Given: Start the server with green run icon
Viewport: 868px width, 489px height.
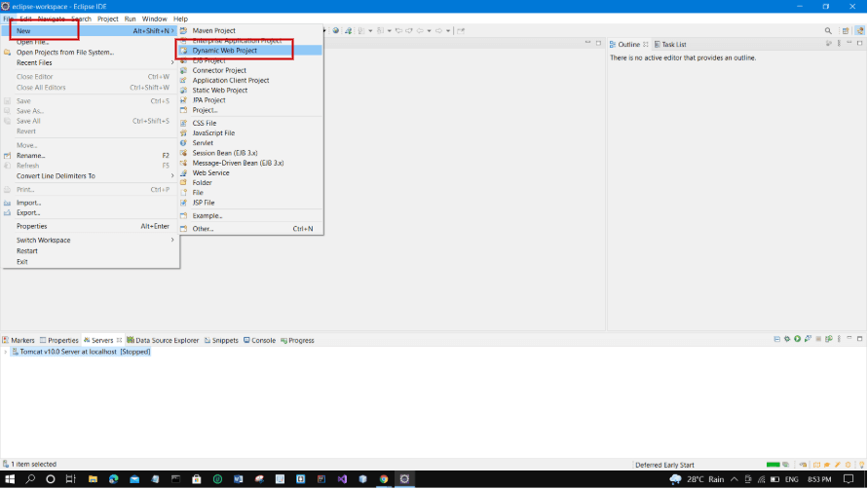Looking at the screenshot, I should pyautogui.click(x=797, y=339).
